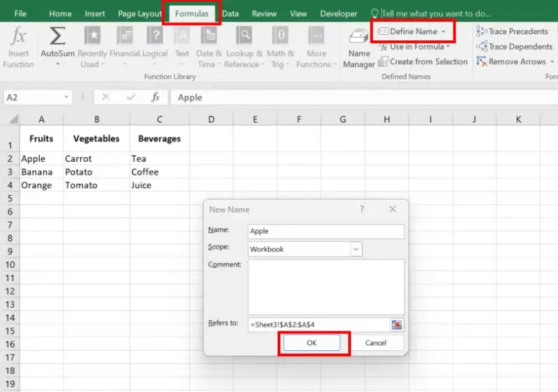Click Cancel in New Name dialog
The image size is (558, 392).
coord(375,343)
